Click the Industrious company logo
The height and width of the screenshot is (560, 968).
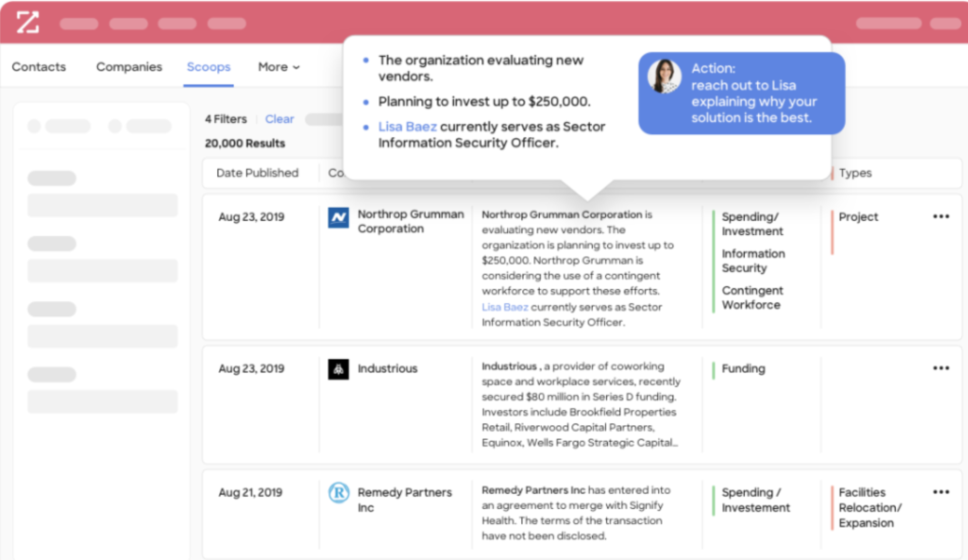[339, 368]
